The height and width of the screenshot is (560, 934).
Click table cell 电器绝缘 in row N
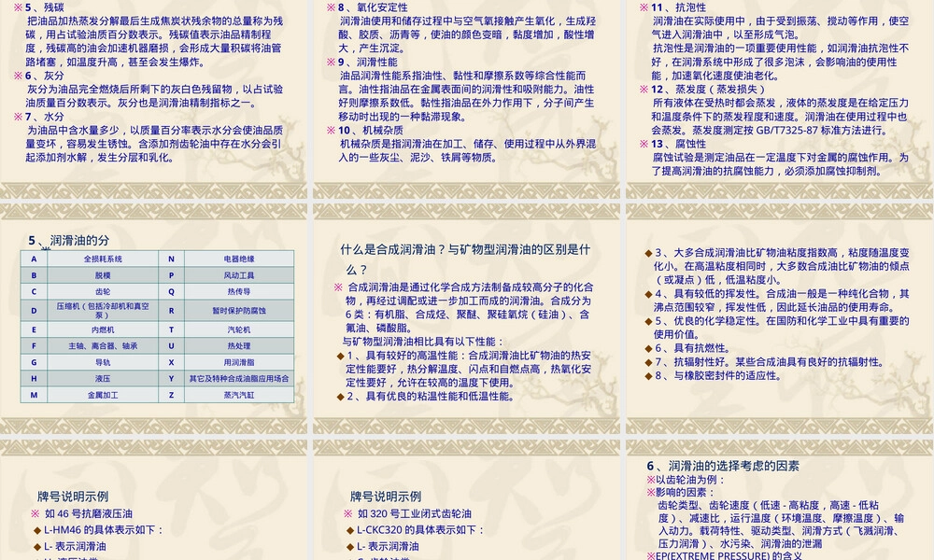[239, 259]
